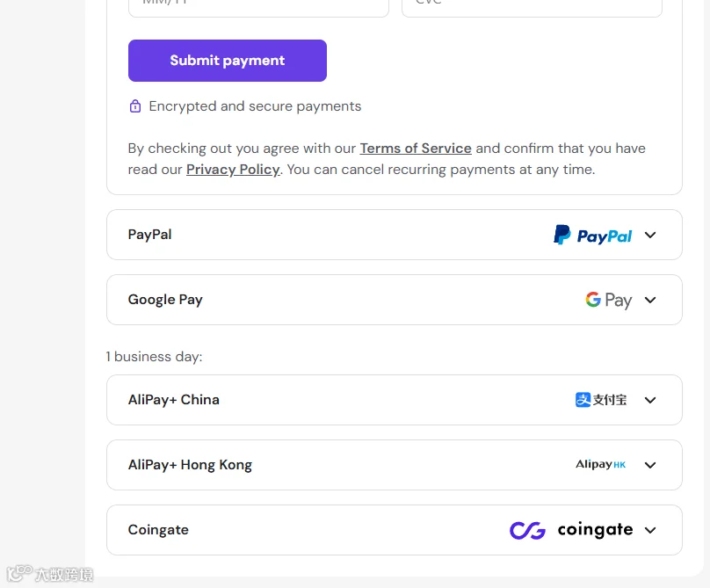Click the purple lock security icon
Viewport: 710px width, 588px height.
tap(135, 106)
